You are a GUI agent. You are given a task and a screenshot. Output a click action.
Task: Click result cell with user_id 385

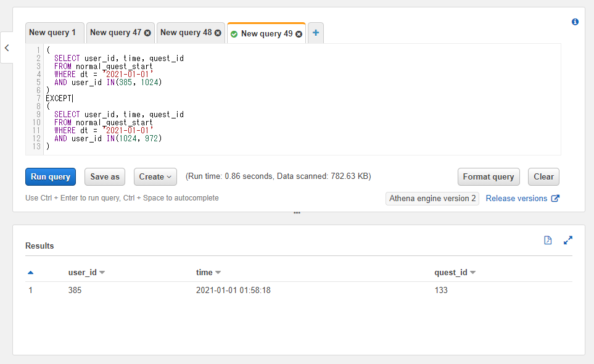point(75,290)
